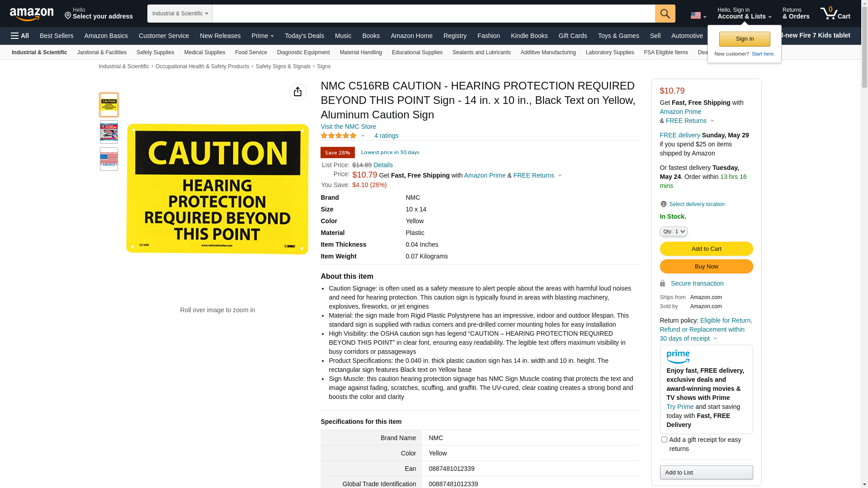Viewport: 868px width, 488px height.
Task: Click the Amazon logo
Action: (x=32, y=14)
